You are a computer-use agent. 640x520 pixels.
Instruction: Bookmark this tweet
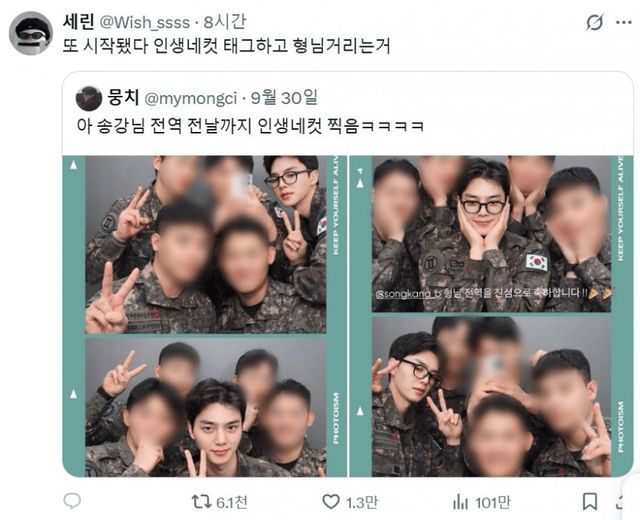589,502
